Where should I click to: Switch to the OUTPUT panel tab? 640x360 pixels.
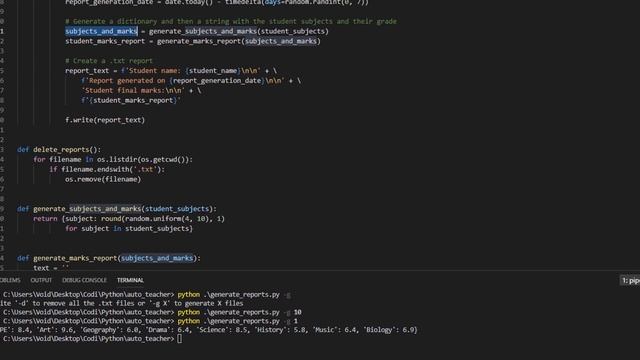[x=41, y=280]
